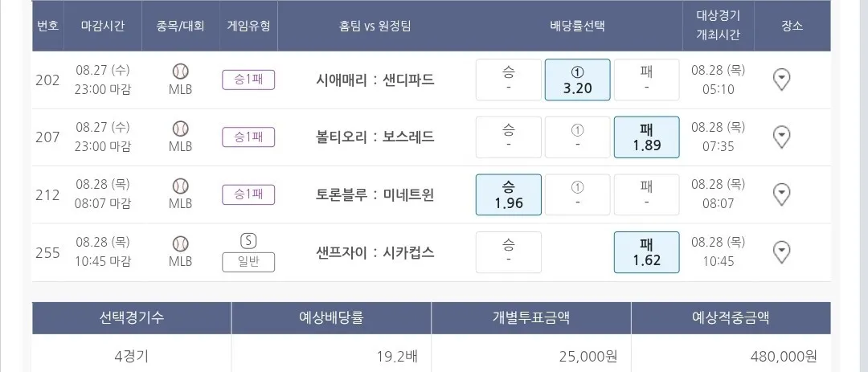This screenshot has height=372, width=868.
Task: Click baseball icon for match 202
Action: (180, 71)
